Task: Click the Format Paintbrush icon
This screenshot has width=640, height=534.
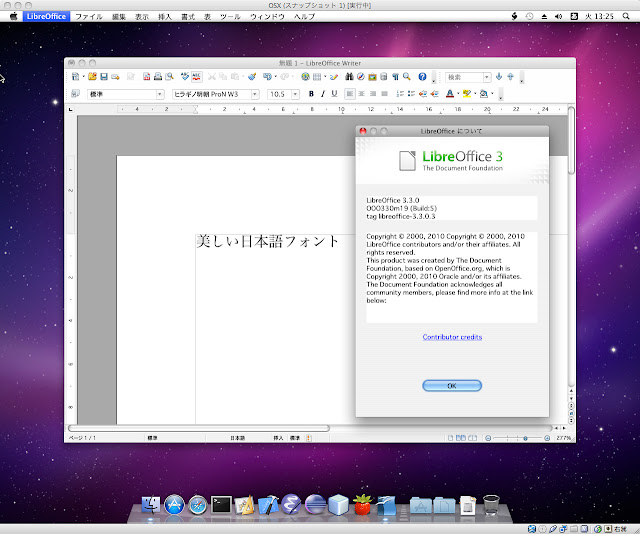Action: [252, 76]
